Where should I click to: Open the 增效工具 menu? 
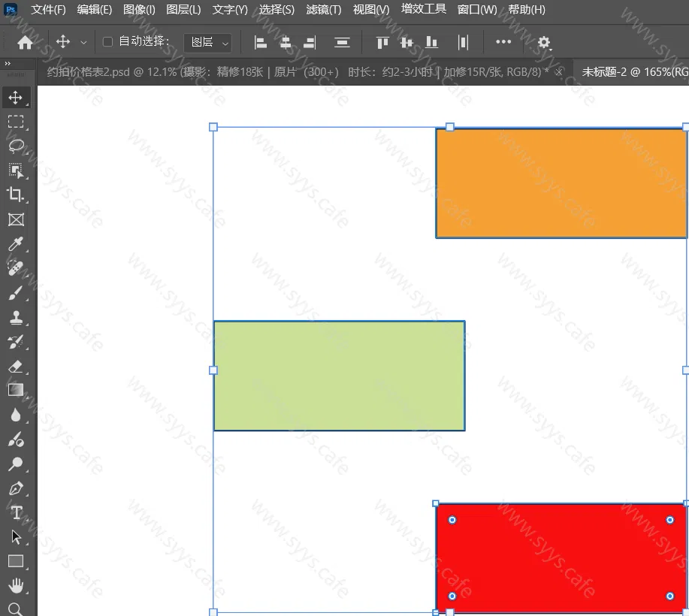[x=424, y=9]
